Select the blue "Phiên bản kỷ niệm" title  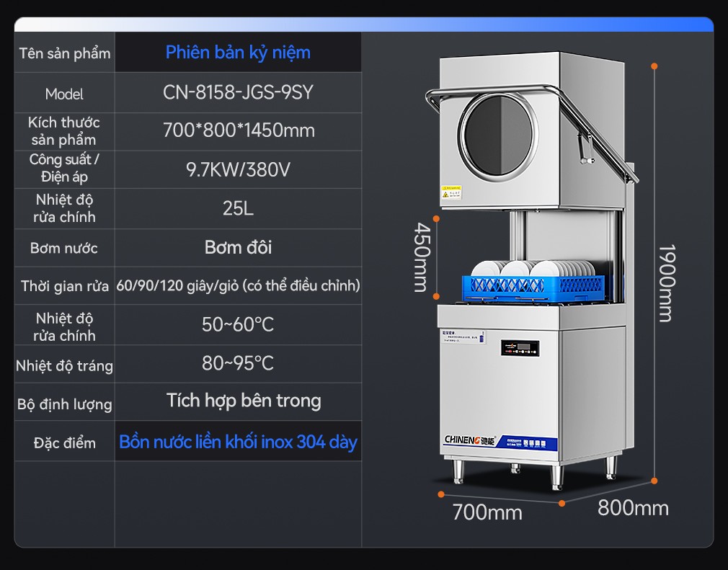(238, 53)
